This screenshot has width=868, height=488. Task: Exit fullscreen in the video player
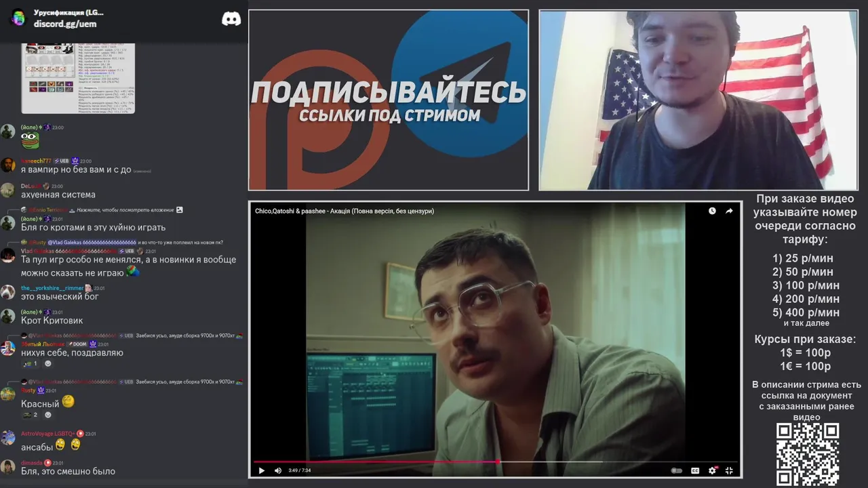point(730,470)
